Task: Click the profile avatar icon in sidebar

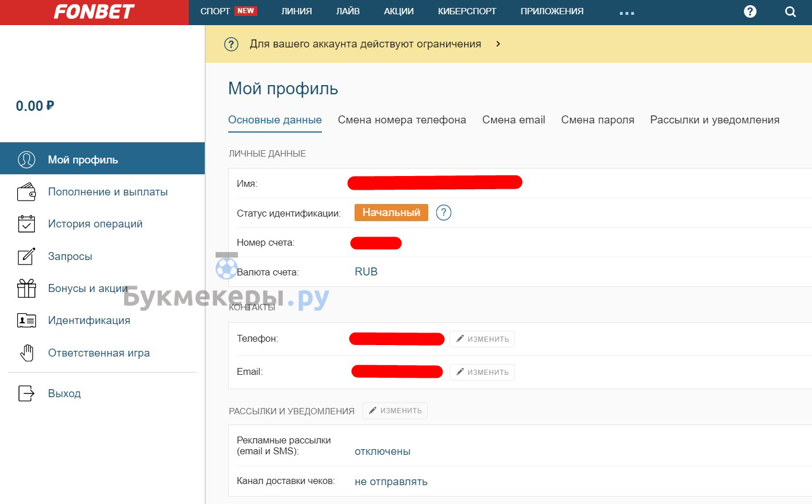Action: pos(26,159)
